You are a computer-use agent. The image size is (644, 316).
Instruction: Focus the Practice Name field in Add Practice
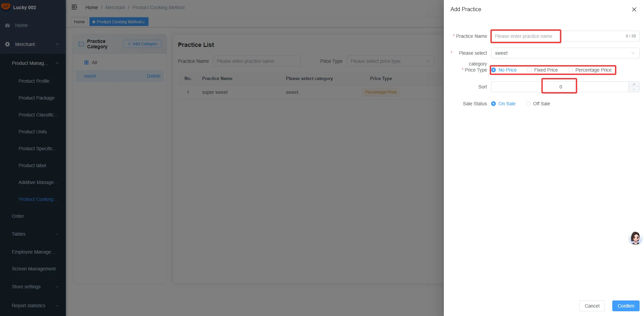pyautogui.click(x=565, y=36)
